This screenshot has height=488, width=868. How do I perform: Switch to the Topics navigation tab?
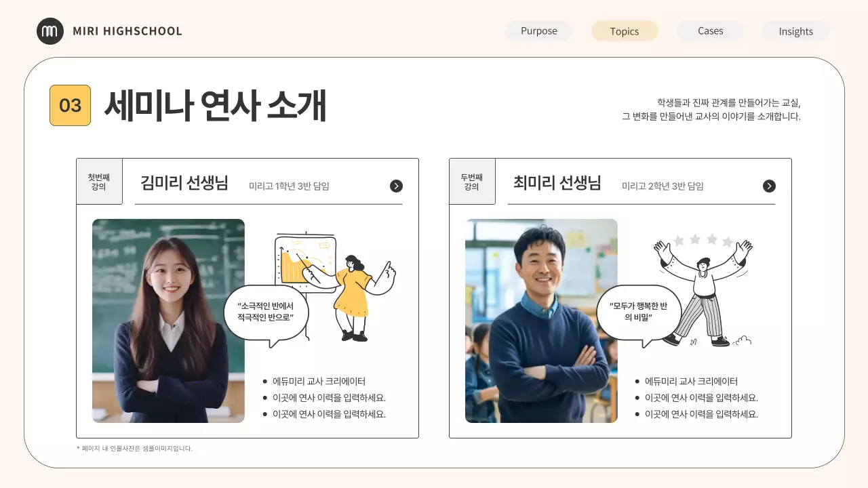pyautogui.click(x=625, y=30)
